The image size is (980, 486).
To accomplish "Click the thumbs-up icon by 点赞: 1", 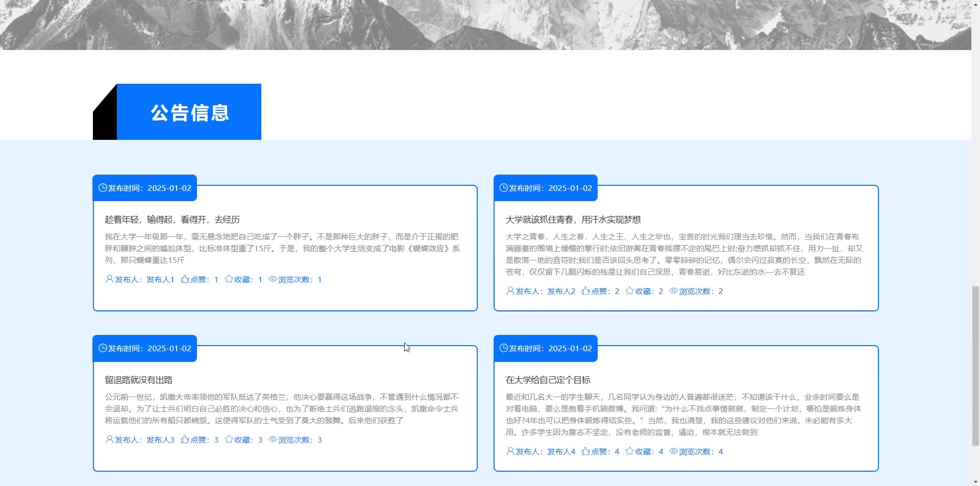I will (185, 279).
